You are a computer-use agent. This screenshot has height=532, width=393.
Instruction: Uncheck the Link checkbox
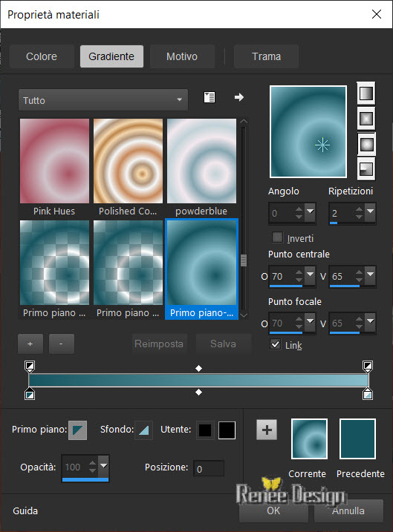pyautogui.click(x=276, y=344)
